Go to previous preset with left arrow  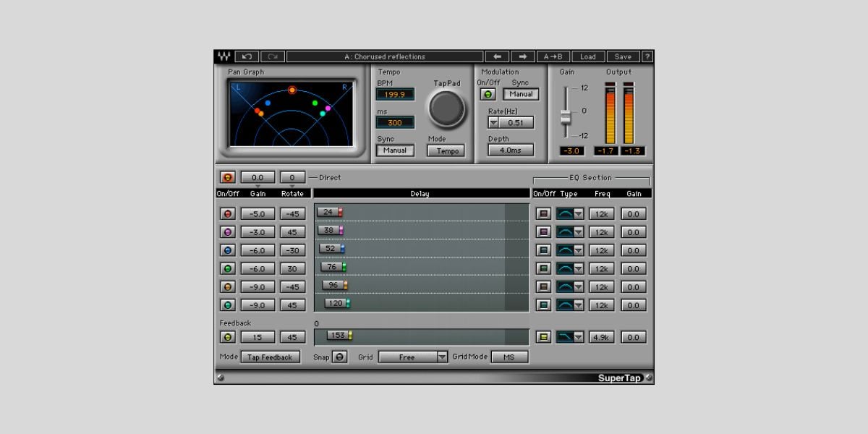click(496, 56)
